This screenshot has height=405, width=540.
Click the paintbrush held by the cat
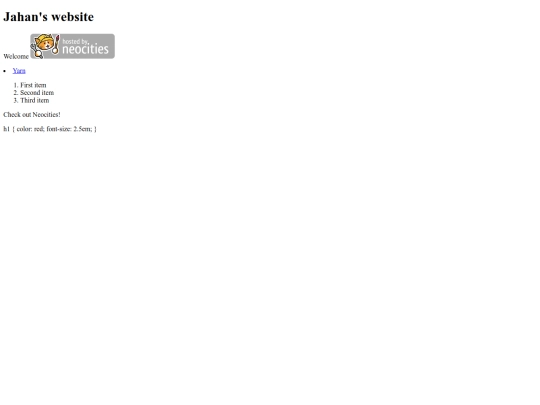click(56, 44)
